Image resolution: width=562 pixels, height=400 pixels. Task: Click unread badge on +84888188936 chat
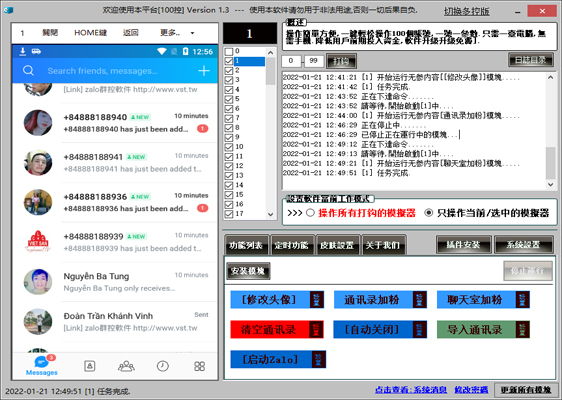pos(203,208)
